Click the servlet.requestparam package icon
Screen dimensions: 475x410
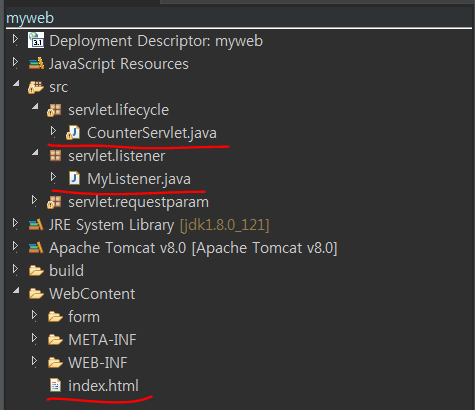54,202
